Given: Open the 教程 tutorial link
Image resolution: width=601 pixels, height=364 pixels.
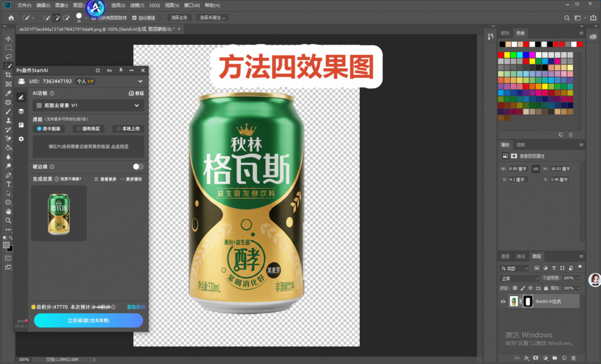Looking at the screenshot, I should pyautogui.click(x=136, y=93).
